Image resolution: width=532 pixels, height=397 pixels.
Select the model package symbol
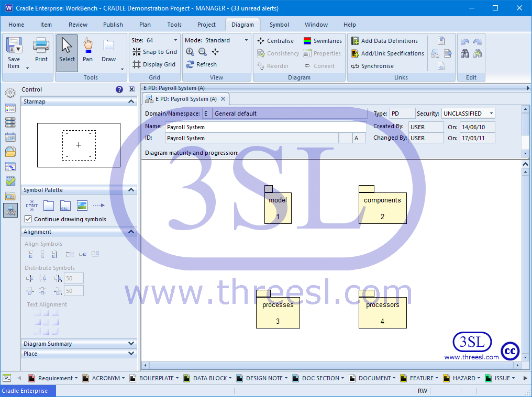click(278, 205)
